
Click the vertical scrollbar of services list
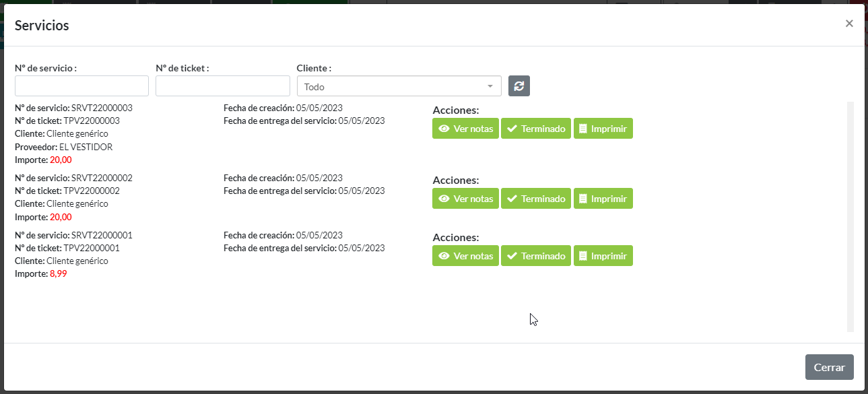click(x=850, y=216)
